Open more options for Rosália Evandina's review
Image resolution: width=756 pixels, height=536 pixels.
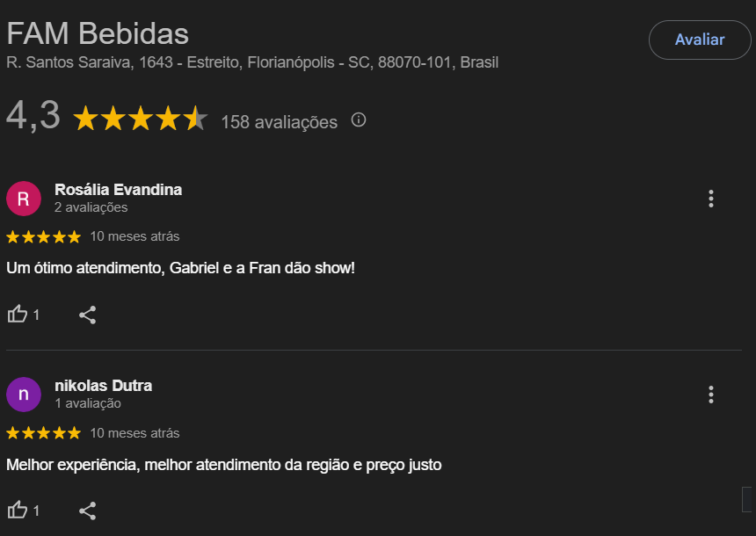coord(710,199)
